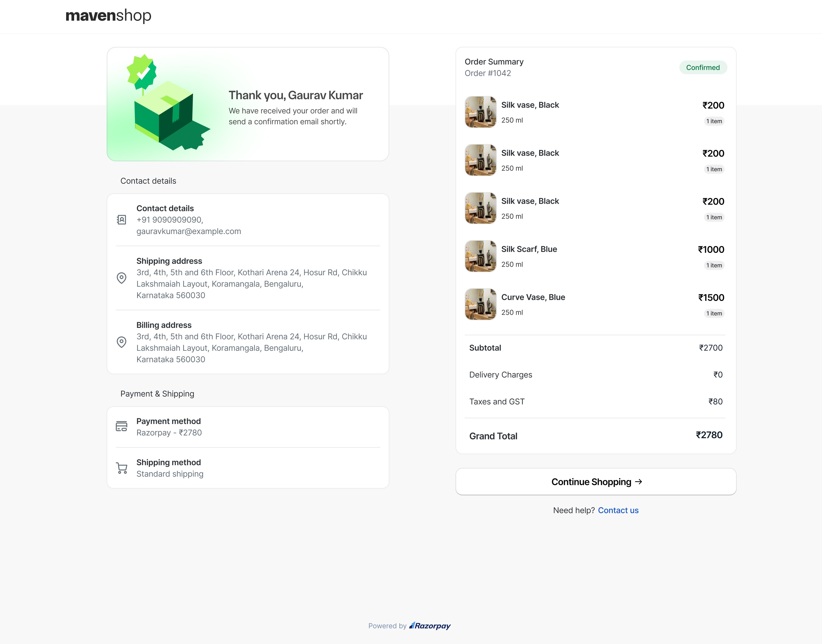Click the Continue Shopping button

[596, 481]
